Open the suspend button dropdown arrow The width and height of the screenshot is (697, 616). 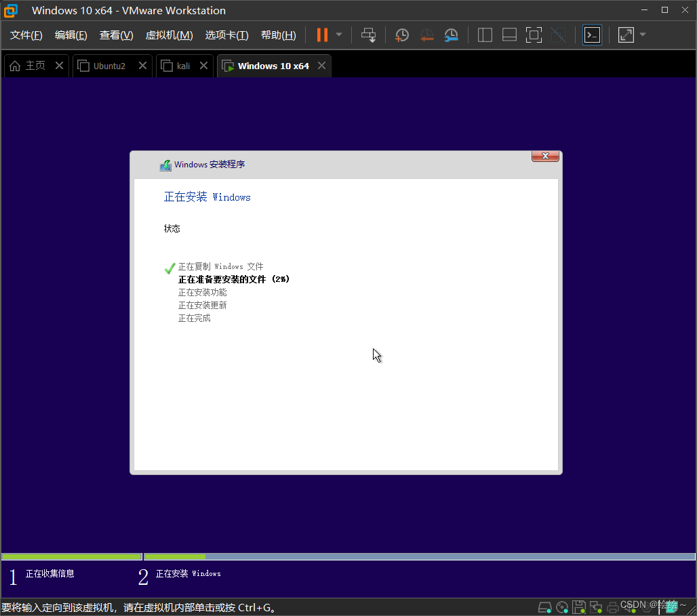coord(338,35)
